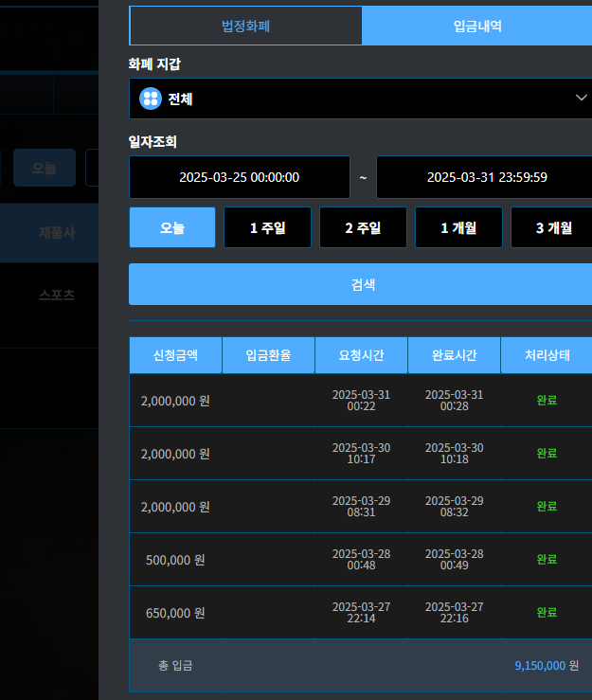Expand the 화폐 지갑 dropdown chevron
592x700 pixels.
(581, 99)
